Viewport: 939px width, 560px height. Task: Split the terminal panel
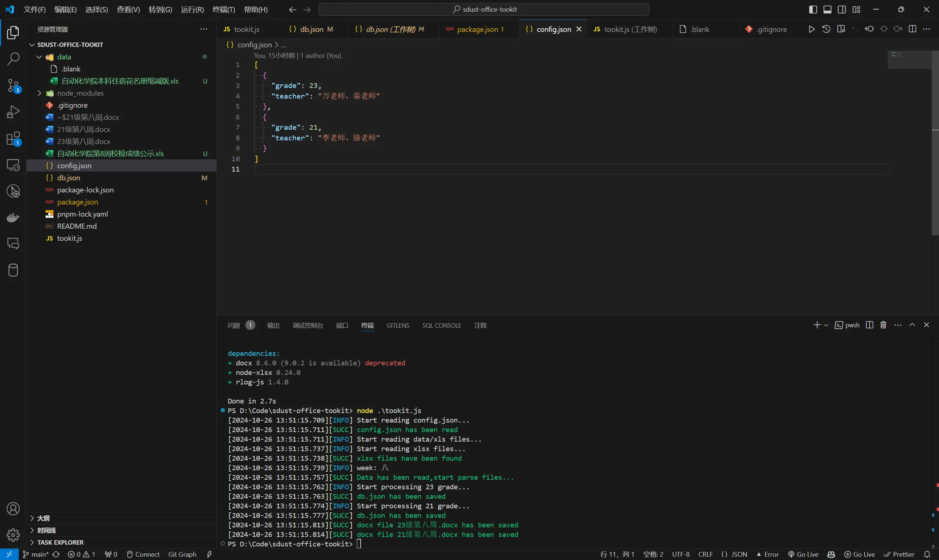point(870,325)
